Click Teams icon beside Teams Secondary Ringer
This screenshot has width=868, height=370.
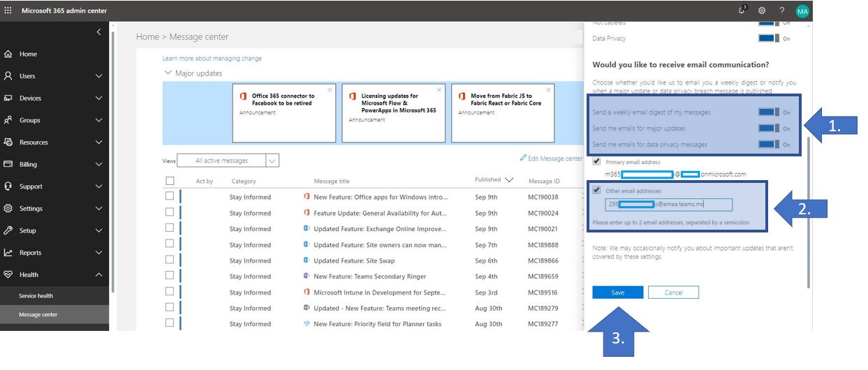[x=307, y=276]
